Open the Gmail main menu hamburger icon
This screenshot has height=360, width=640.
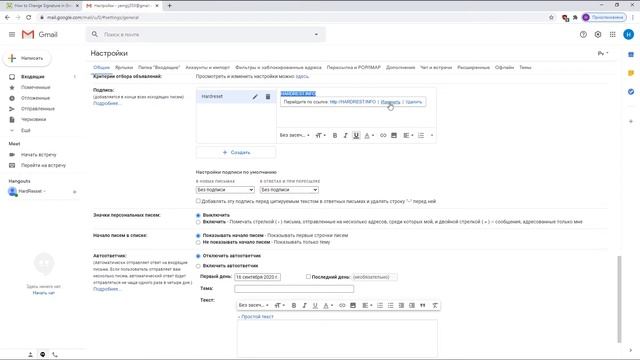coord(12,35)
